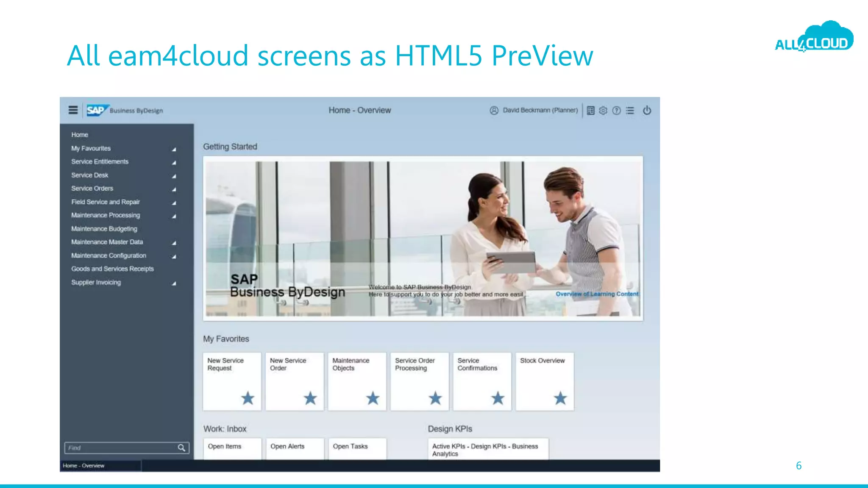Click the Home - Overview page title

(360, 110)
